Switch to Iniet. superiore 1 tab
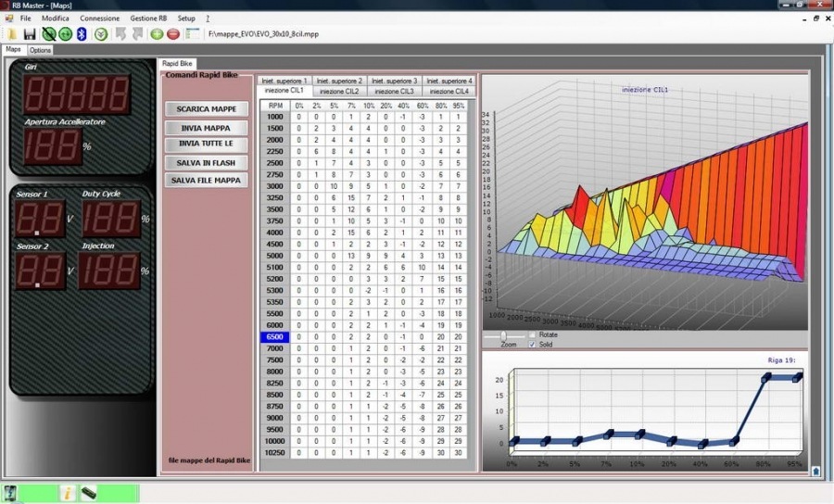834x504 pixels. tap(284, 81)
